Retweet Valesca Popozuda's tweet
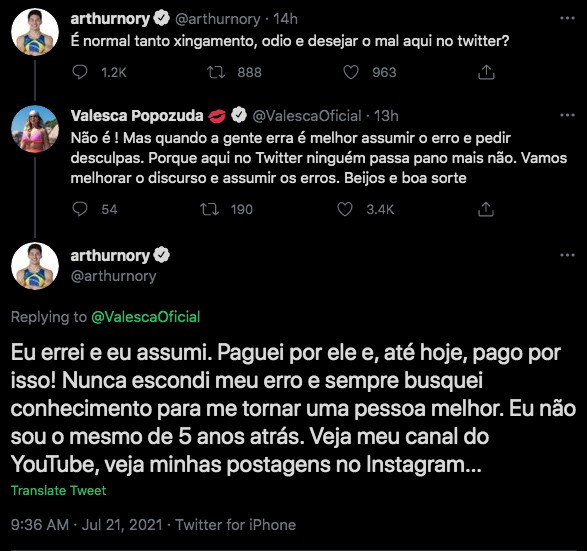 pos(209,209)
